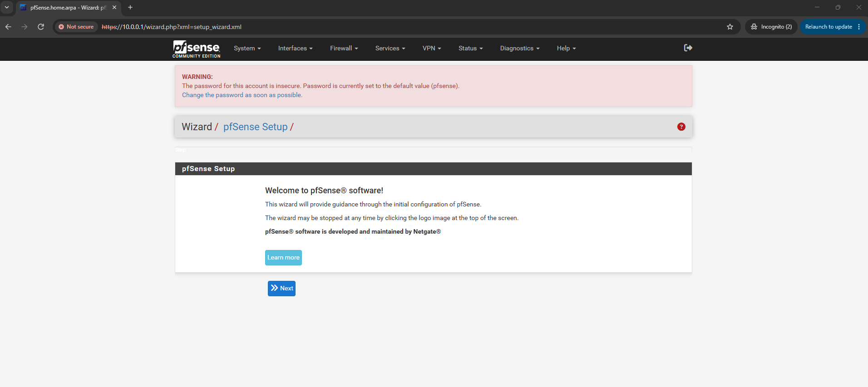Click the Learn more button

click(x=283, y=258)
